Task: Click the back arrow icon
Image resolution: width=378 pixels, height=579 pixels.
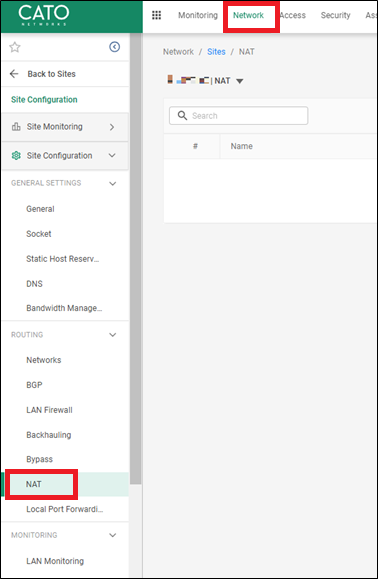Action: click(x=14, y=74)
